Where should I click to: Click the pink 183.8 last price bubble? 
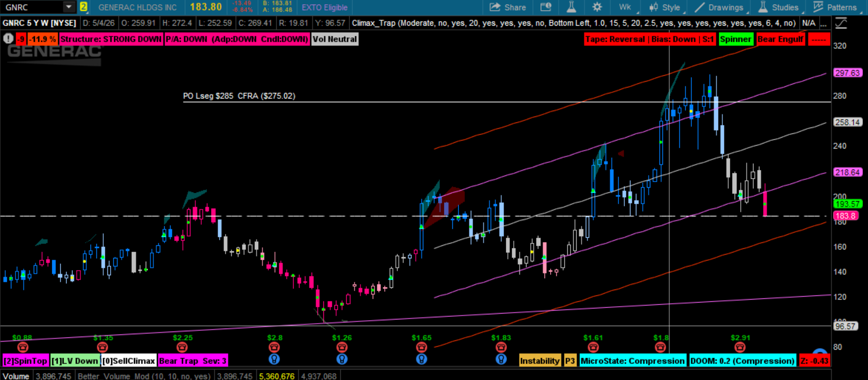(846, 216)
